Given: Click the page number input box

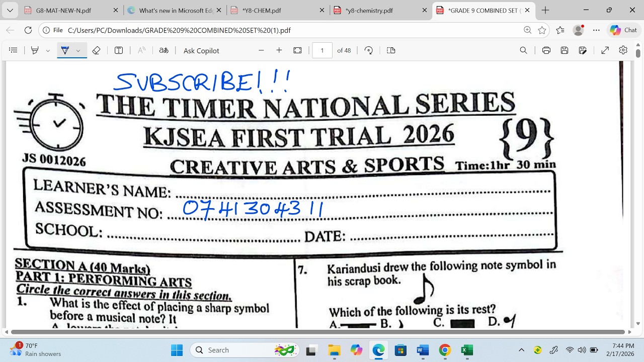Looking at the screenshot, I should click(322, 50).
